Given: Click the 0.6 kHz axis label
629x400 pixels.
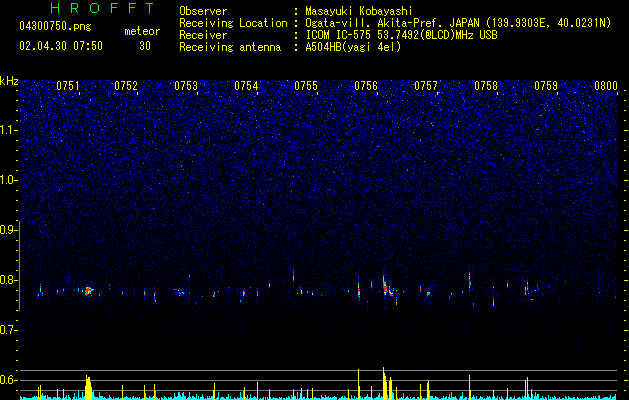Looking at the screenshot, I should [8, 380].
